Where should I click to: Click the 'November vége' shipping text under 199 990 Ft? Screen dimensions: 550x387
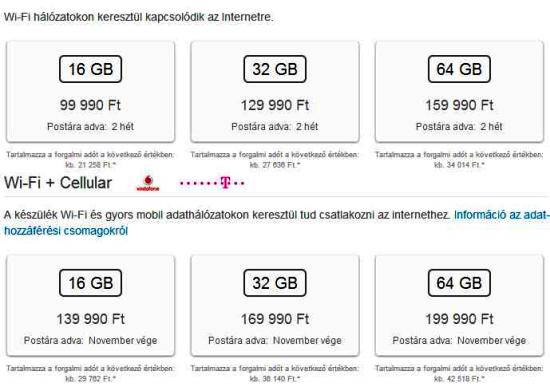coord(491,340)
